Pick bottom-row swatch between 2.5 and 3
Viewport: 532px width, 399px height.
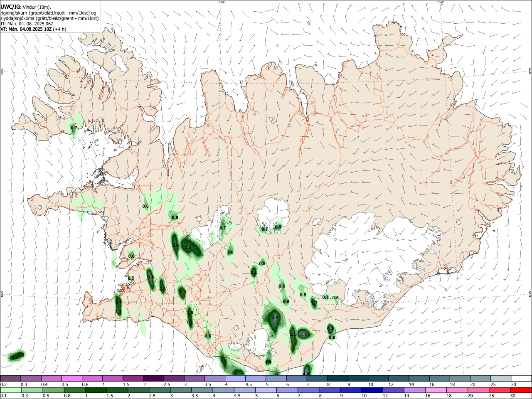click(x=160, y=390)
